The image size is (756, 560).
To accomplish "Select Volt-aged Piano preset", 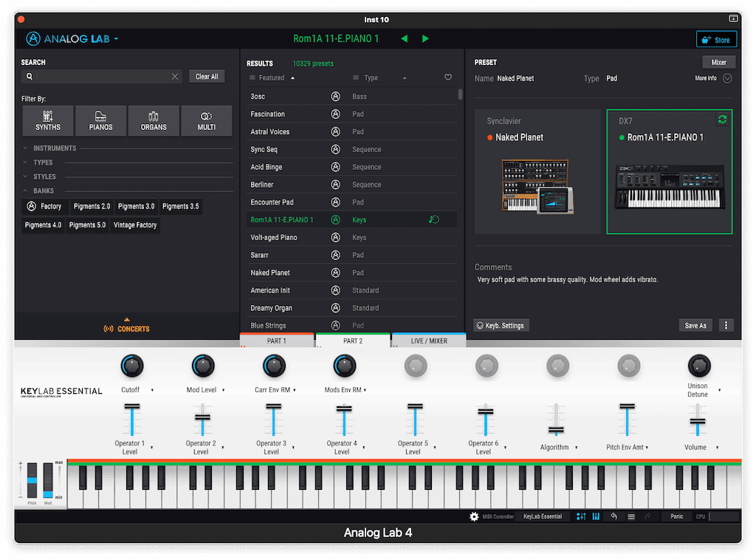I will (351, 237).
